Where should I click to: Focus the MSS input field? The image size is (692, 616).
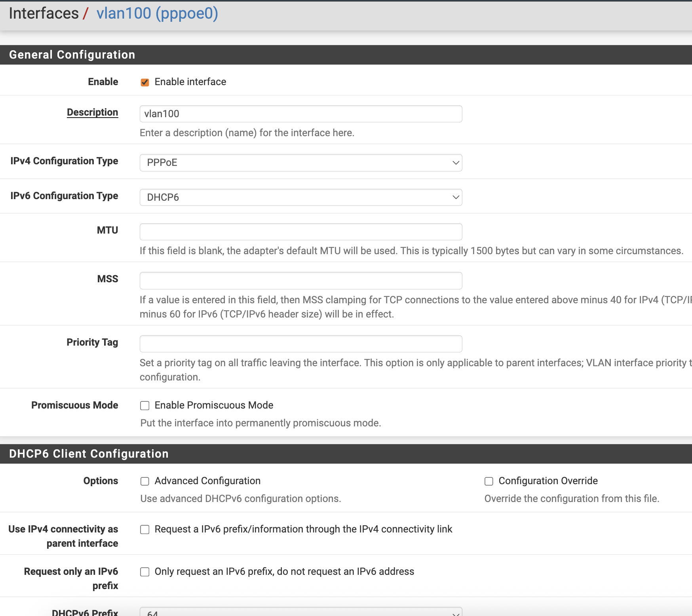coord(301,281)
